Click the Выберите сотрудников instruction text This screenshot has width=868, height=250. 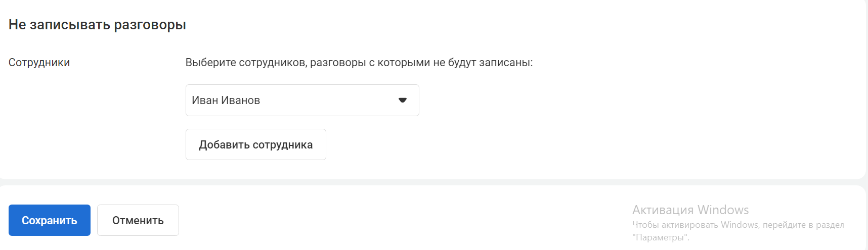tap(359, 63)
